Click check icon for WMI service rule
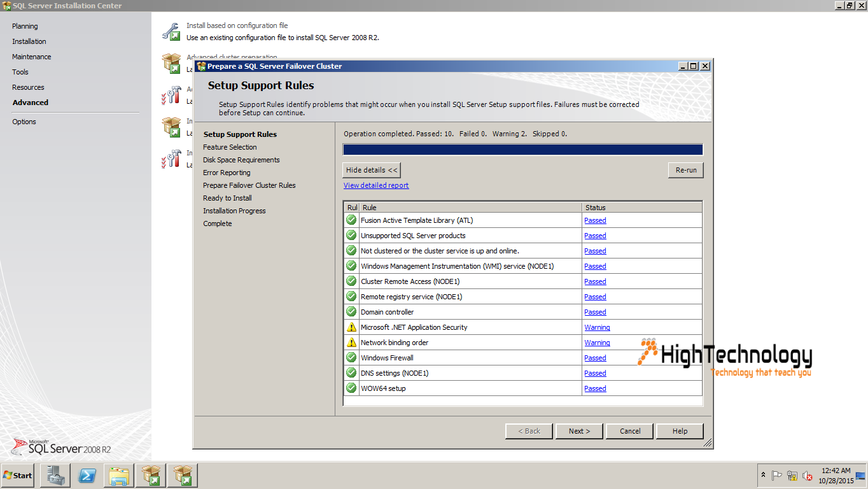The image size is (868, 489). pyautogui.click(x=351, y=266)
